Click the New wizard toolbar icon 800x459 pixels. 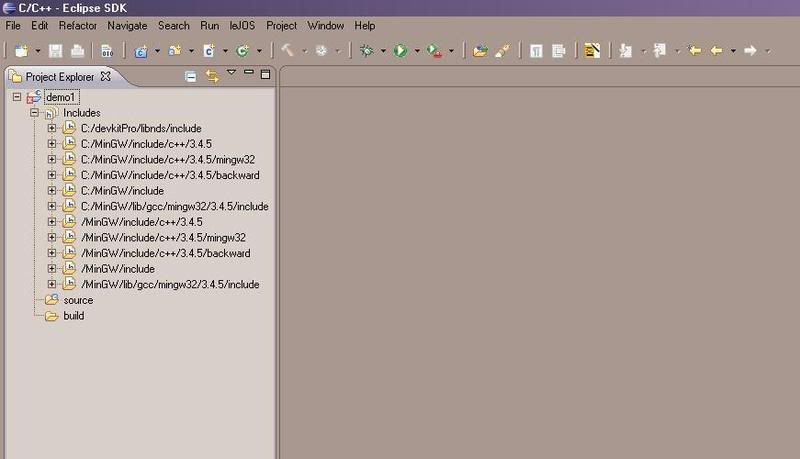tap(21, 50)
